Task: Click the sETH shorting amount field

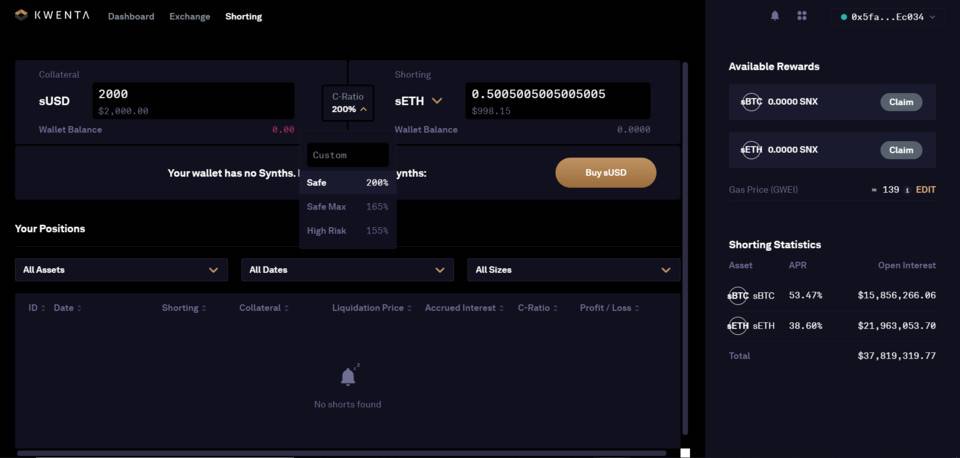Action: tap(558, 101)
